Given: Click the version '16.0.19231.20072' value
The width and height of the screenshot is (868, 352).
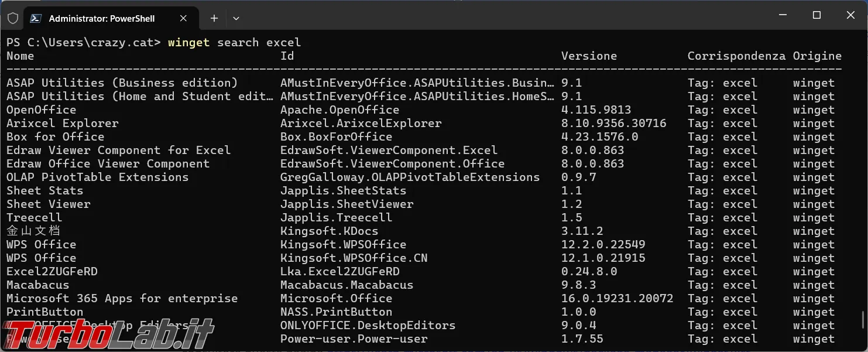Looking at the screenshot, I should [617, 299].
